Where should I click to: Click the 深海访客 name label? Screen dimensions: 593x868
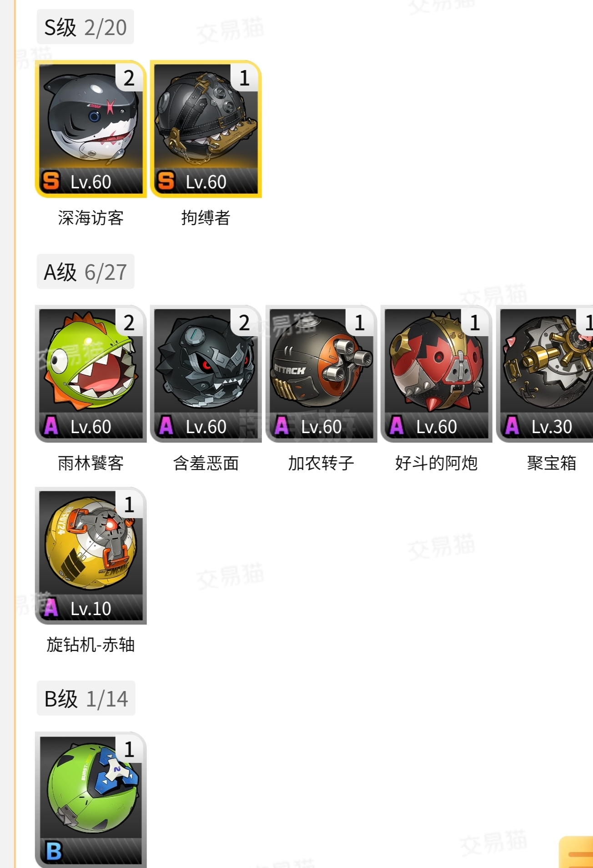[91, 218]
